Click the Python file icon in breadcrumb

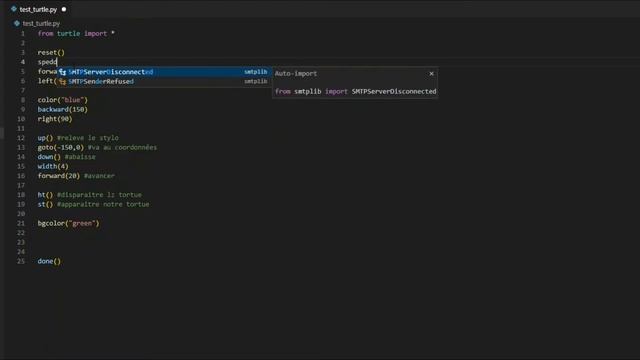coord(17,23)
